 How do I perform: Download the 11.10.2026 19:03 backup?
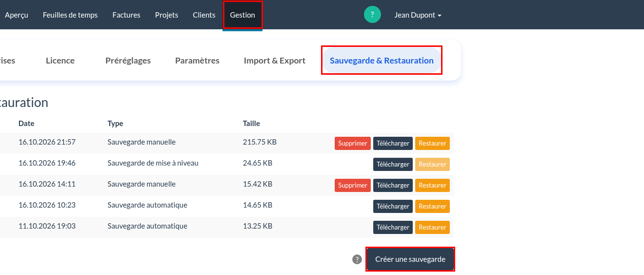point(393,227)
